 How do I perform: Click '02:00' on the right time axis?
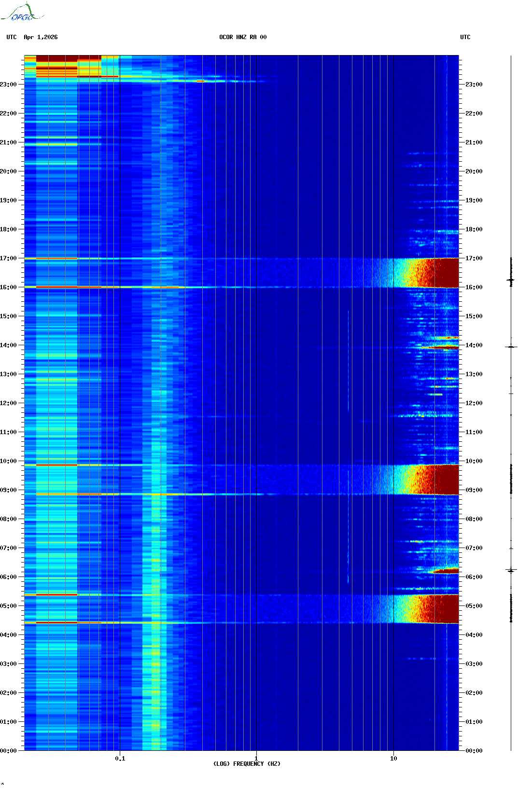474,693
